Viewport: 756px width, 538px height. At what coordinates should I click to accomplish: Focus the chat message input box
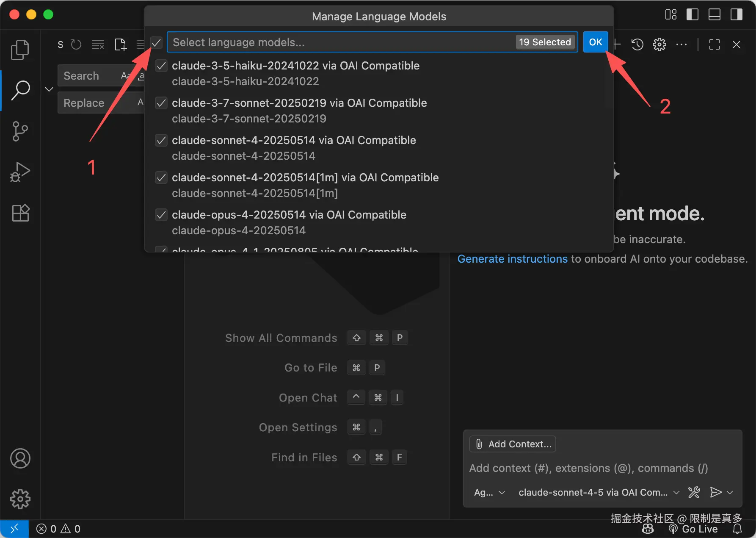(603, 468)
